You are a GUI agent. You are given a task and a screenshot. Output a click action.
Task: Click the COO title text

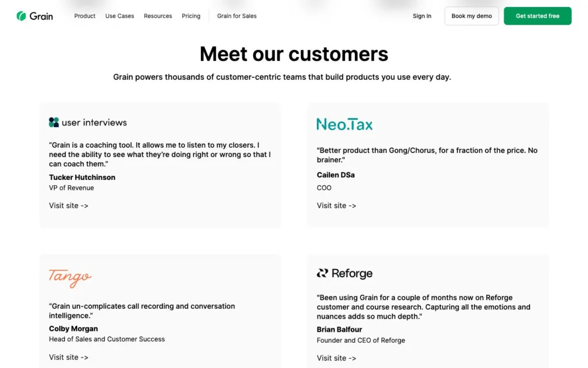pyautogui.click(x=324, y=188)
